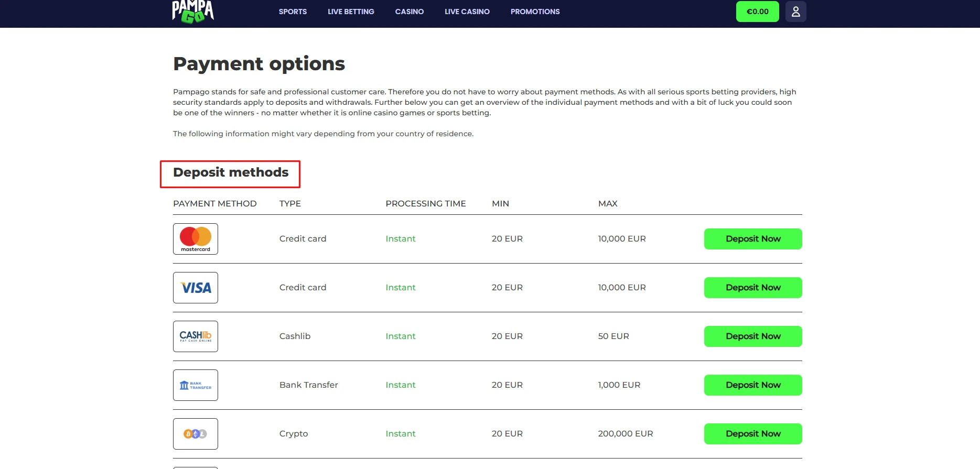Click Instant in the Mastercard row
This screenshot has height=469, width=980.
(x=401, y=239)
